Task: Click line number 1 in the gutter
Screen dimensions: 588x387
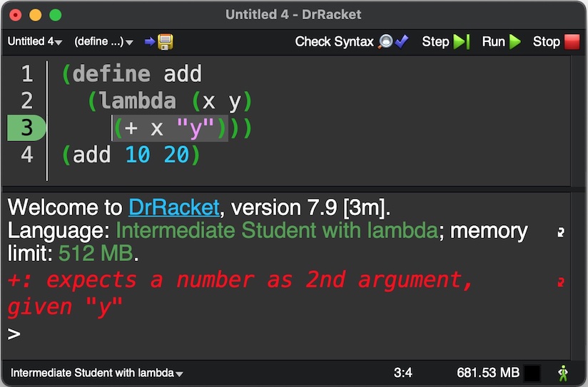Action: pos(26,73)
